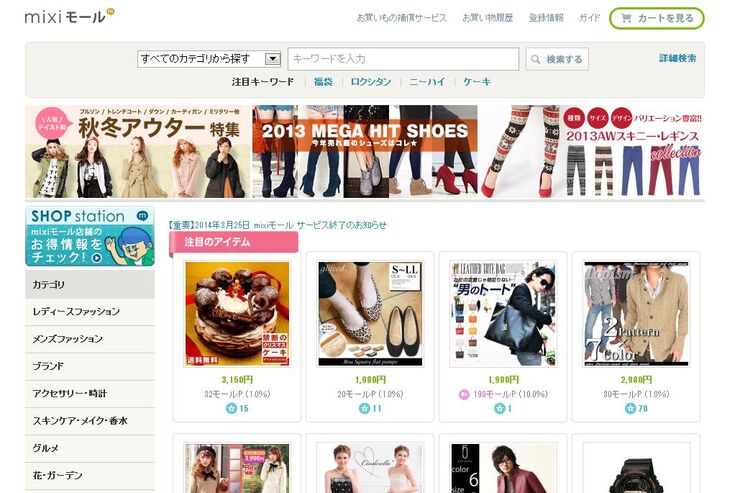Select レディースファッション category
Image resolution: width=740 pixels, height=493 pixels.
pos(90,312)
